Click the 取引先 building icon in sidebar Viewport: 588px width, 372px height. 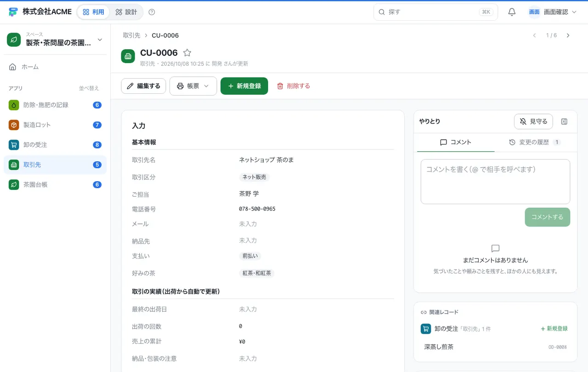14,165
